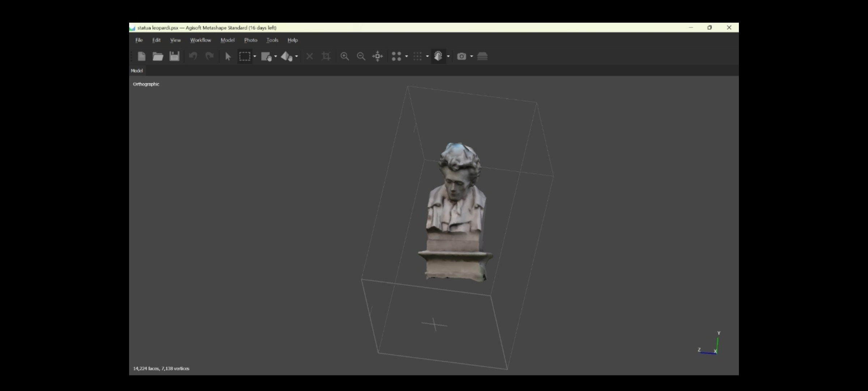
Task: Choose the Move Object tool
Action: 287,56
